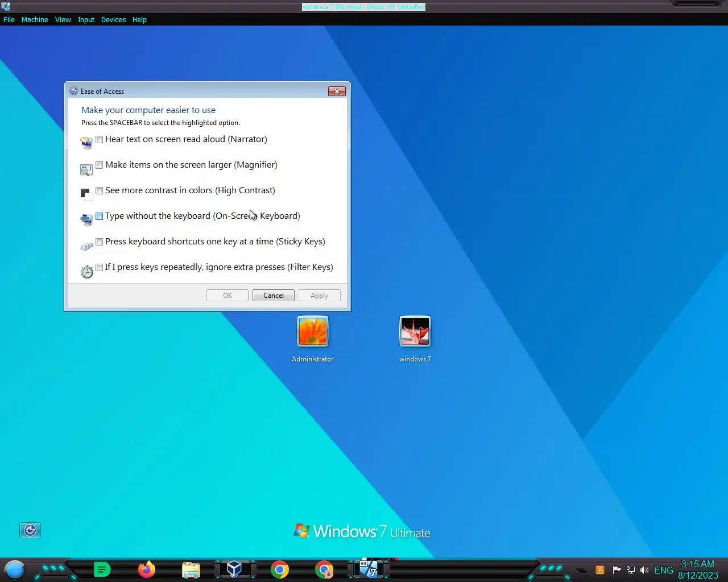Open the Machine menu

click(35, 19)
